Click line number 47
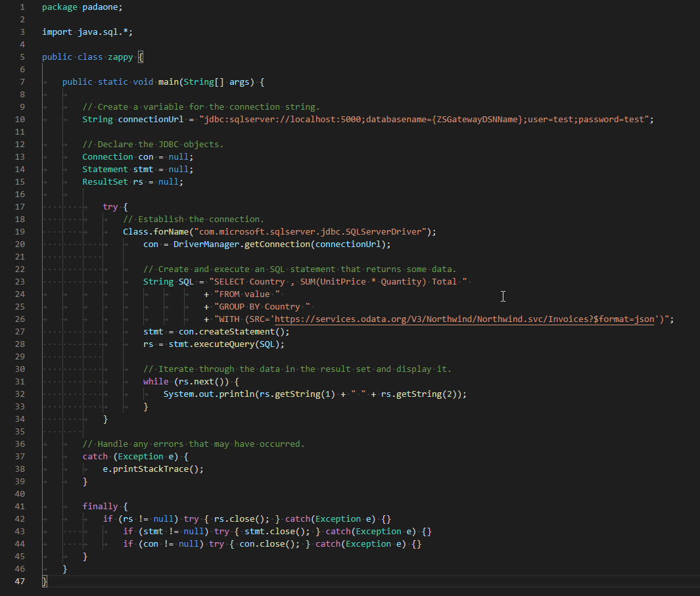 [x=20, y=581]
